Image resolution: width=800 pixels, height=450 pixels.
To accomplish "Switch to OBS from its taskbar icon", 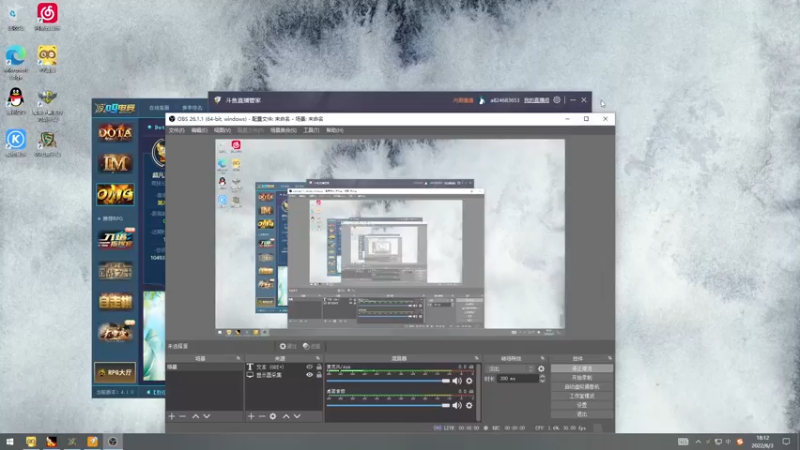I will point(113,441).
